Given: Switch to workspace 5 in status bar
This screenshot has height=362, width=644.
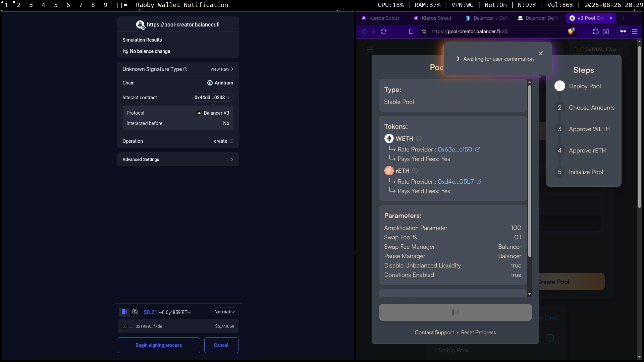Looking at the screenshot, I should coord(56,5).
